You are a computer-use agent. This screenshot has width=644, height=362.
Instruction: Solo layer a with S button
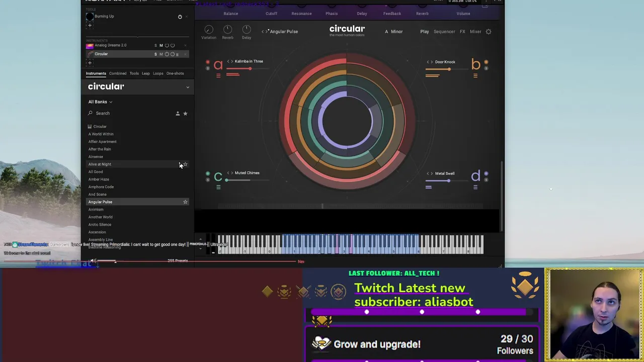(208, 68)
